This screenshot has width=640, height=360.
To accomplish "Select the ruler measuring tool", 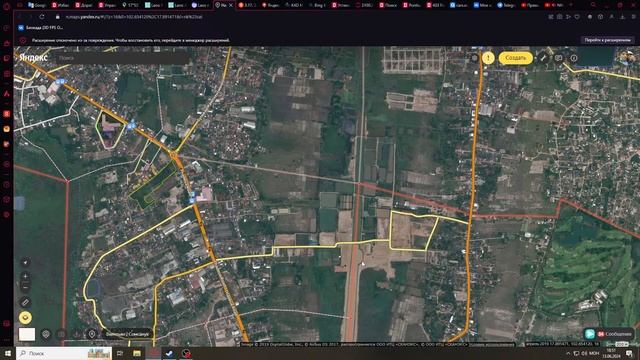I will [25, 302].
